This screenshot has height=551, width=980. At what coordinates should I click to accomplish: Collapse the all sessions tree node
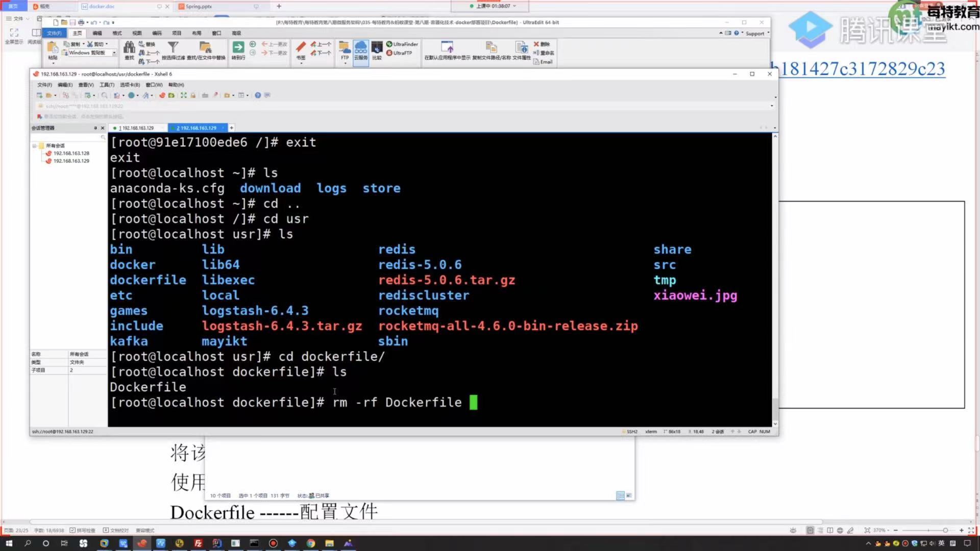tap(34, 146)
